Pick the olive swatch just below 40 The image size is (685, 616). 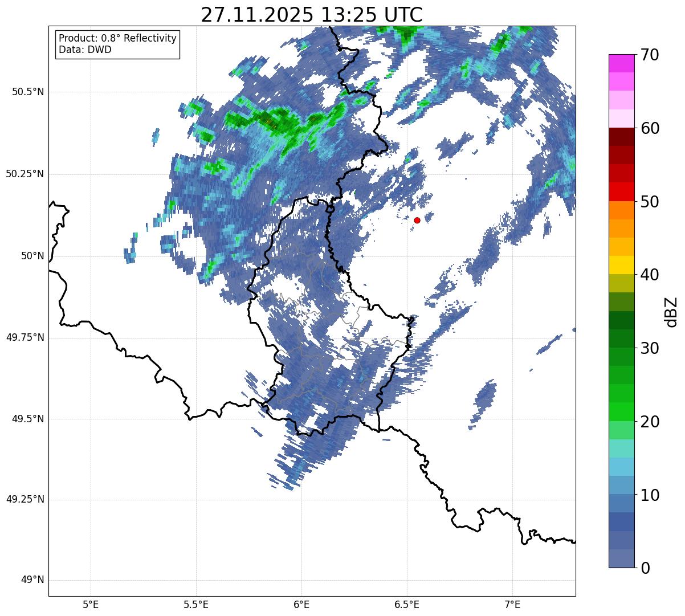[621, 283]
